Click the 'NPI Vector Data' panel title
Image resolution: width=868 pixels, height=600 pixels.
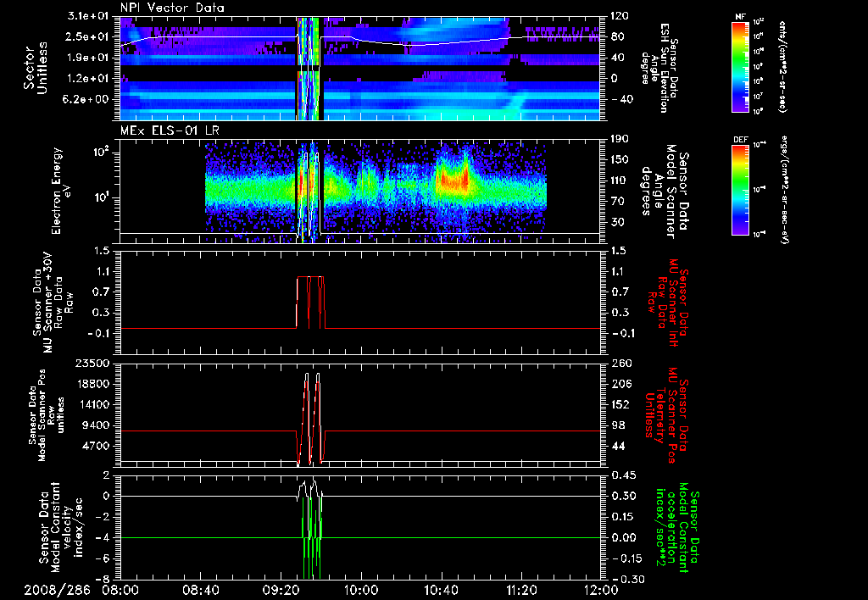tap(172, 8)
